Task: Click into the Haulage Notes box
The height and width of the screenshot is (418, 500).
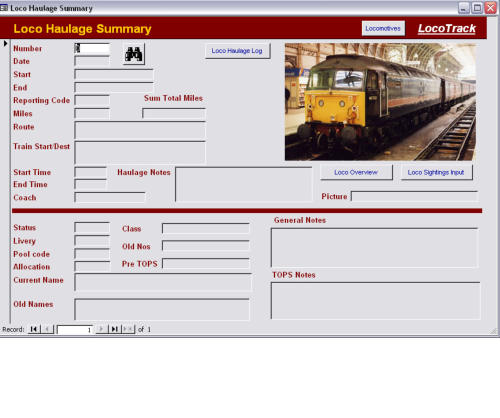Action: (x=244, y=184)
